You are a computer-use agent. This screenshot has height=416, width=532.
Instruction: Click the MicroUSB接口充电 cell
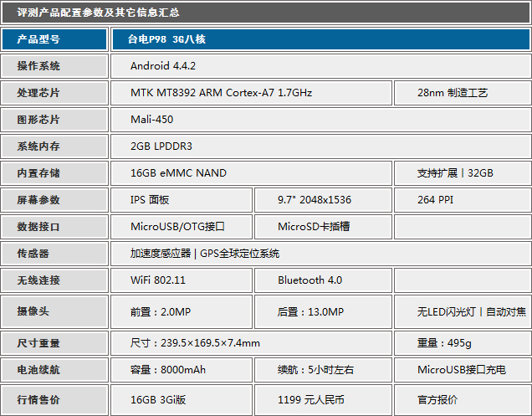(463, 370)
